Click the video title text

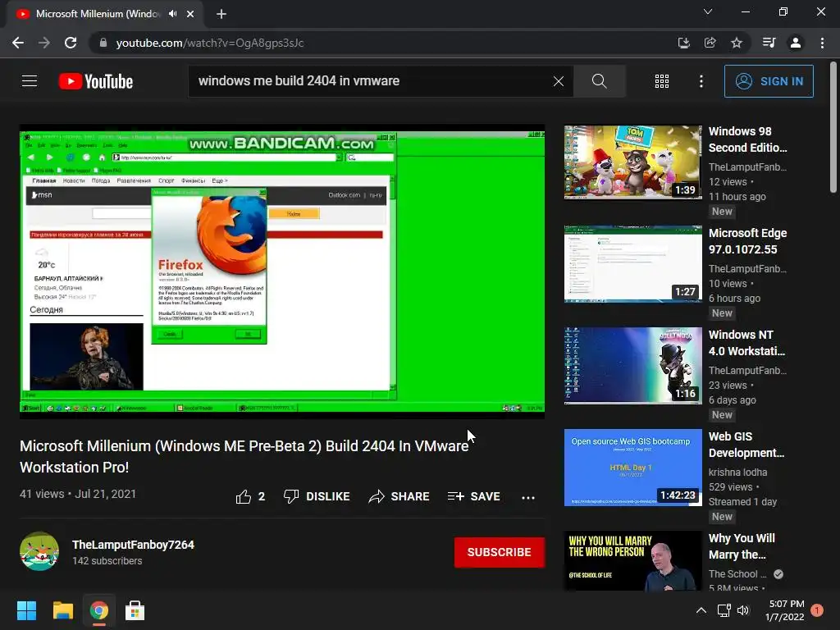click(x=244, y=456)
